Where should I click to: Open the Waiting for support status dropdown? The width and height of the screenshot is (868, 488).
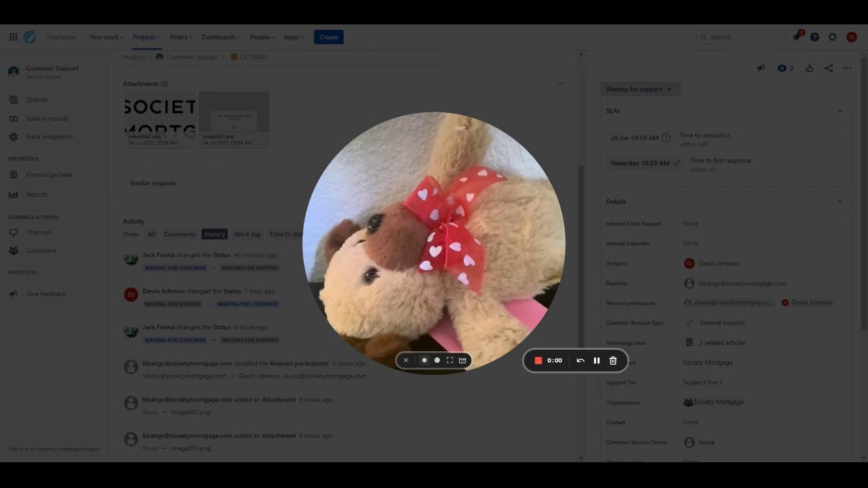[639, 89]
